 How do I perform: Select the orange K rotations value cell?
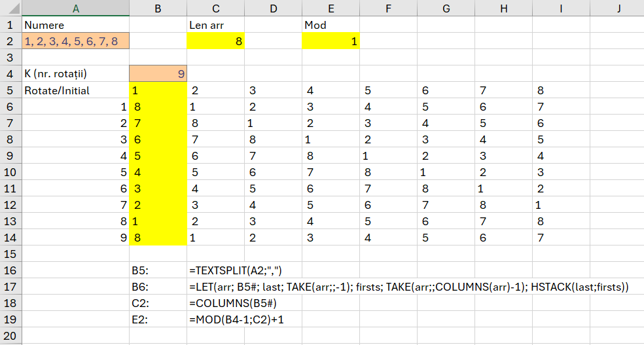(158, 74)
